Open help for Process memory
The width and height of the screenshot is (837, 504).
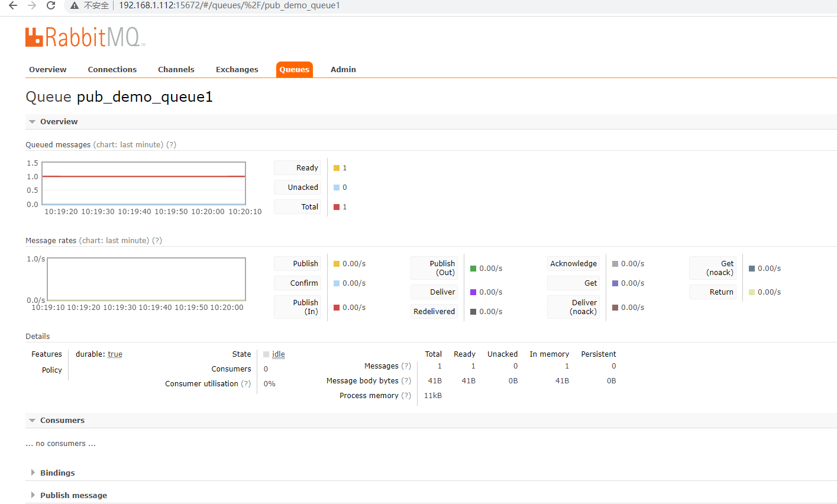(406, 396)
